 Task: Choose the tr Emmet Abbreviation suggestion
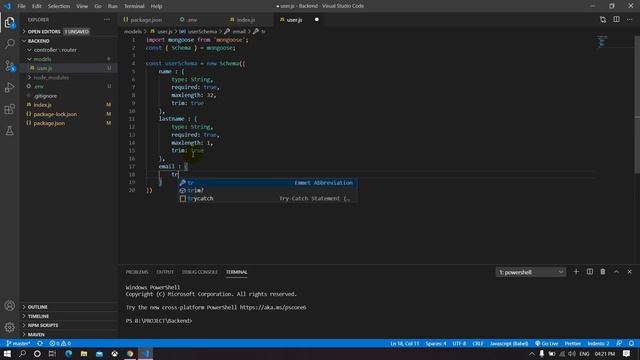pyautogui.click(x=267, y=183)
